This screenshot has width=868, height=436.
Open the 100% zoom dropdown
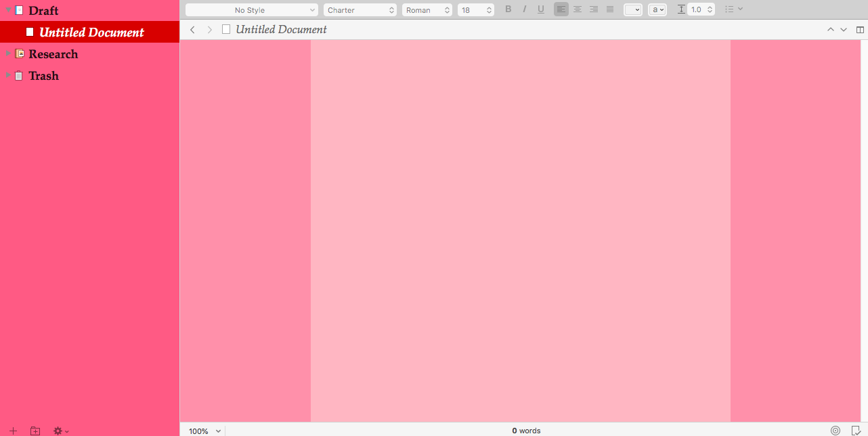[x=205, y=431]
